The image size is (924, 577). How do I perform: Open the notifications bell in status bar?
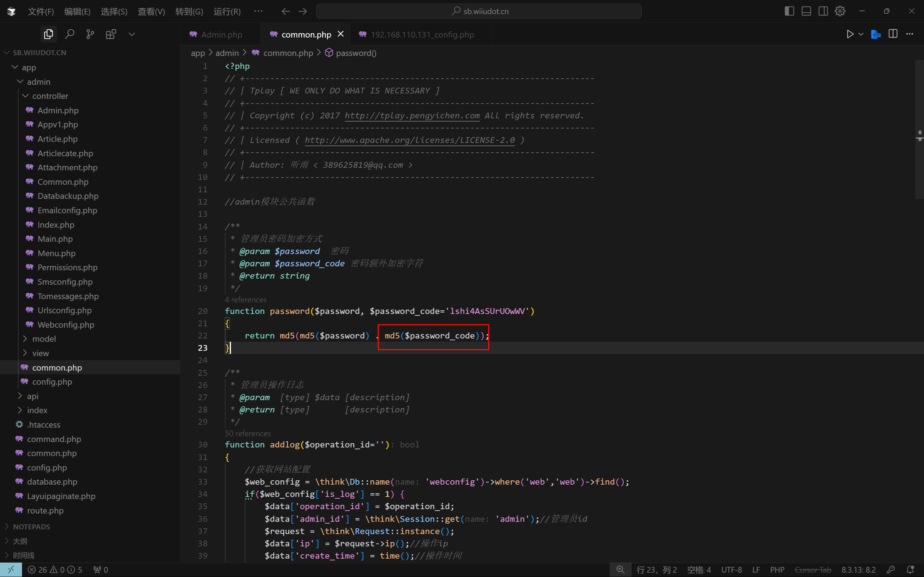click(911, 569)
